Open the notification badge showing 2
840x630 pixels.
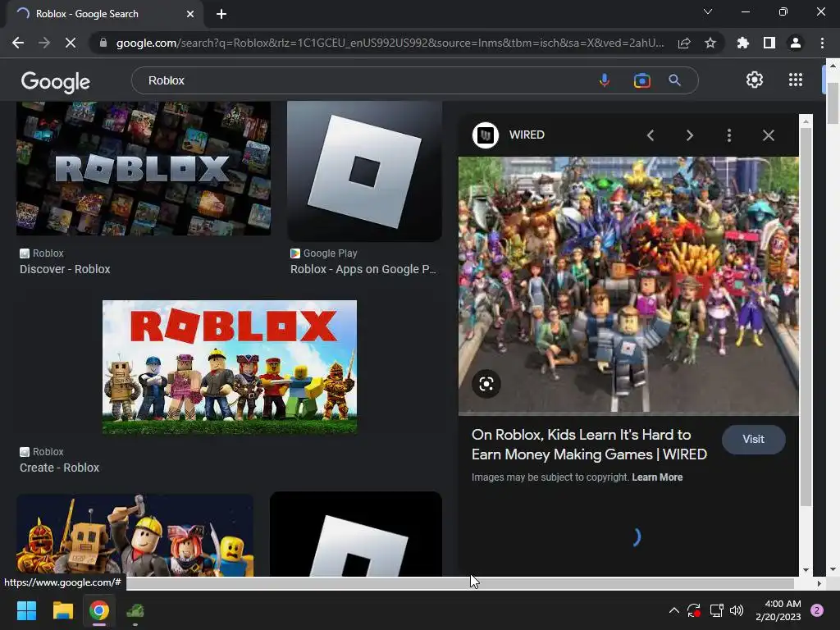coord(817,610)
